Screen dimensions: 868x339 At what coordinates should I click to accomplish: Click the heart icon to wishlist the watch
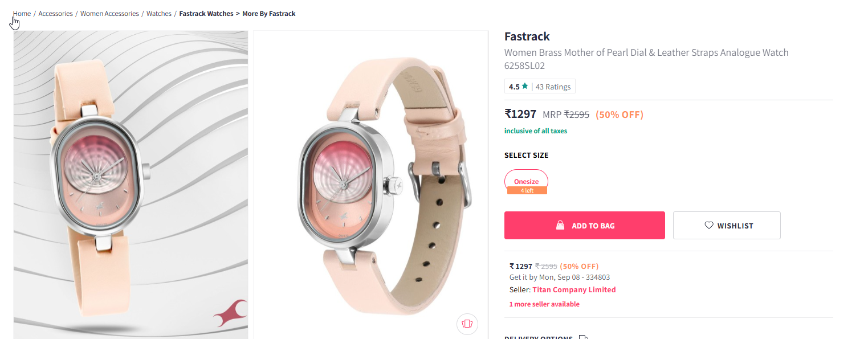(709, 226)
